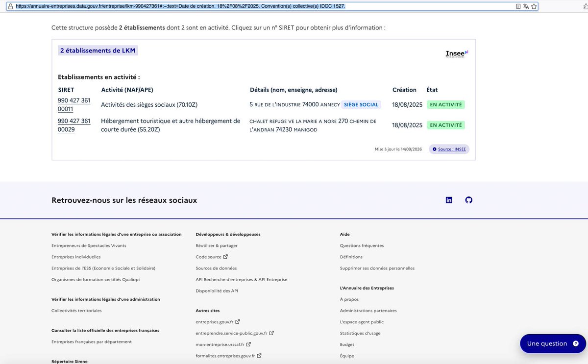Click external icon beside entreprendre.service-public.gouv.fr
Screen dimensions: 588x364
coord(271,333)
